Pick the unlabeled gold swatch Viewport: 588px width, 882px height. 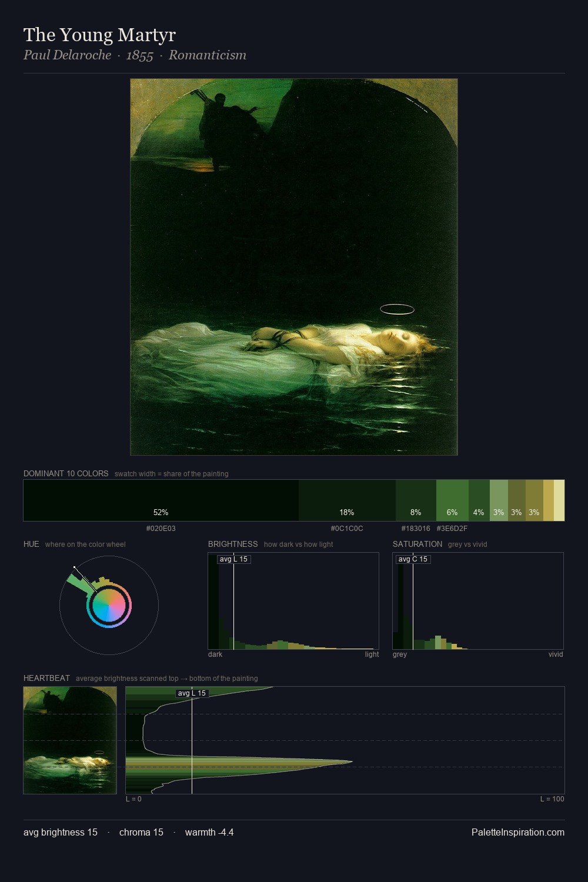(x=549, y=500)
